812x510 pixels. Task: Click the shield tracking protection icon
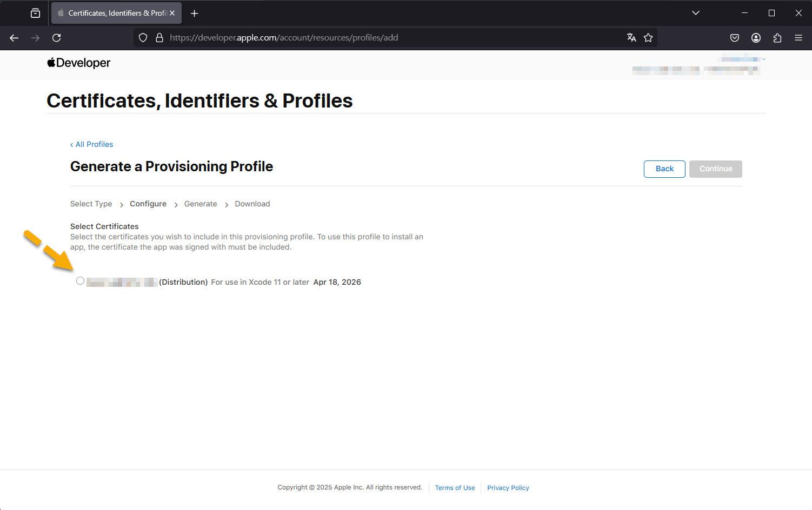pos(143,38)
